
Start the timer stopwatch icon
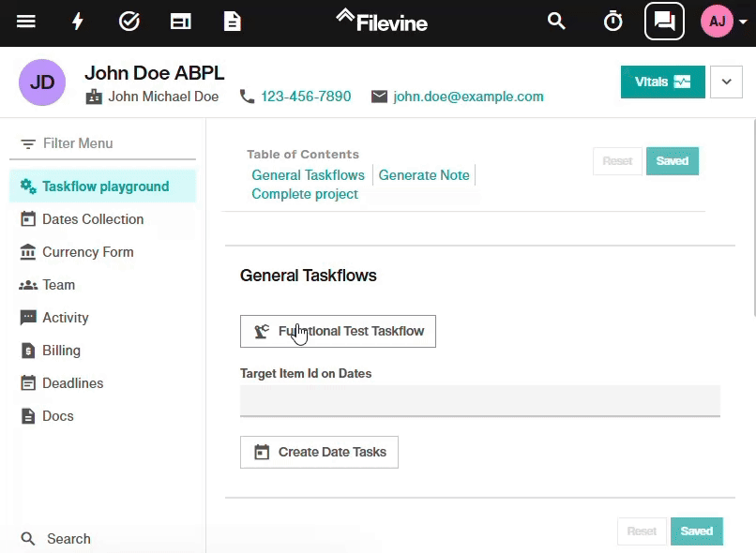[612, 22]
